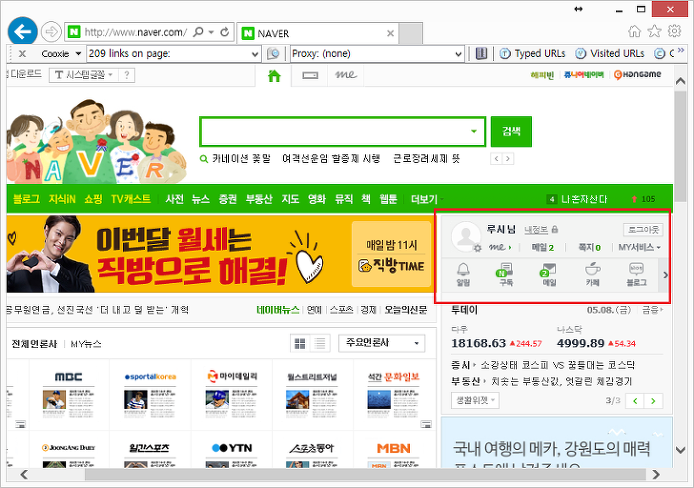
Task: Expand the 생활위젯 dropdown
Action: [x=475, y=400]
